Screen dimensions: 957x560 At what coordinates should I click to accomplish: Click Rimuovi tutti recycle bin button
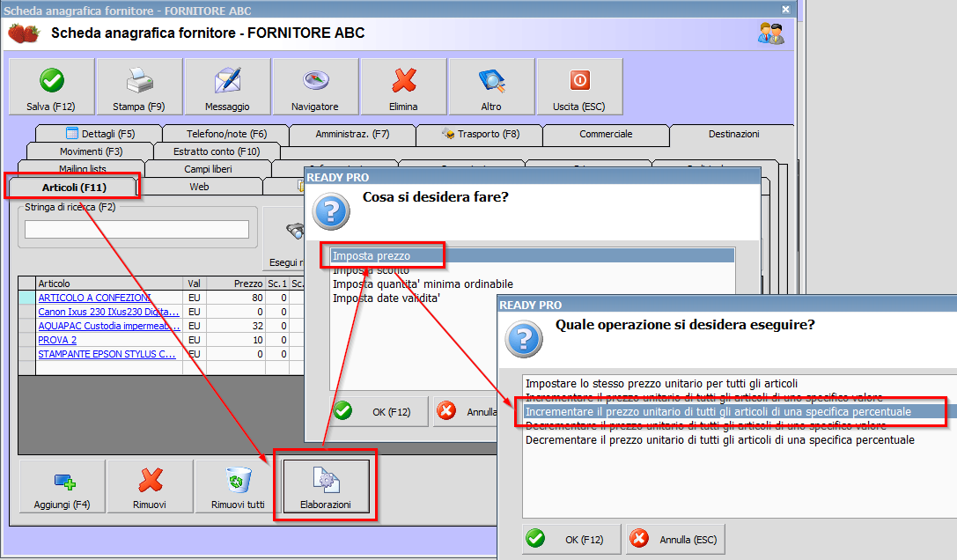pos(238,487)
